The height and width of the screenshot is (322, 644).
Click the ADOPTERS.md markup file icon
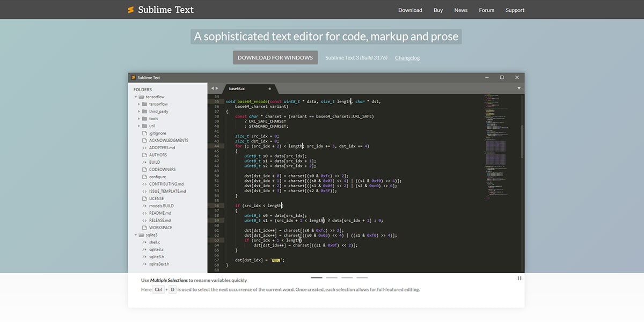coord(144,148)
